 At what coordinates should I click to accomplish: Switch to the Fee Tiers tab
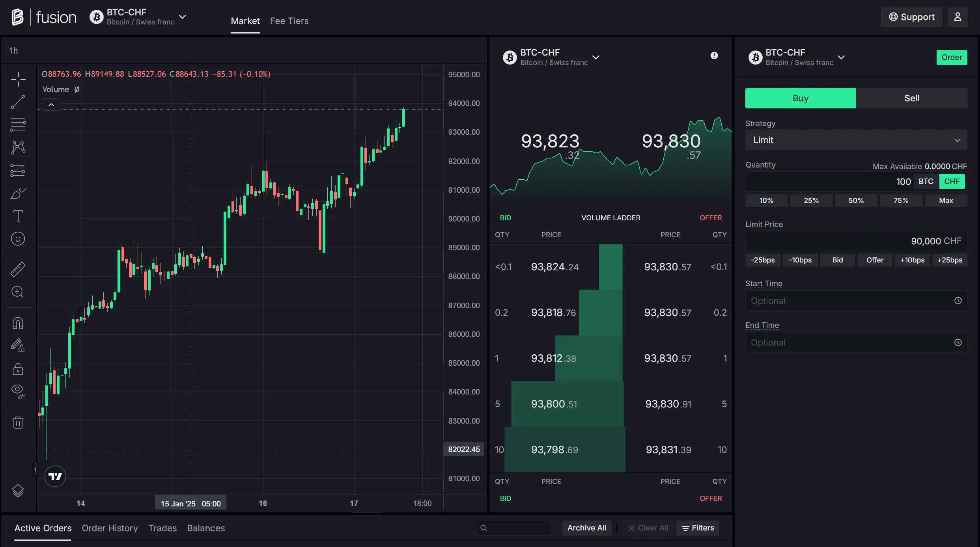(x=289, y=21)
